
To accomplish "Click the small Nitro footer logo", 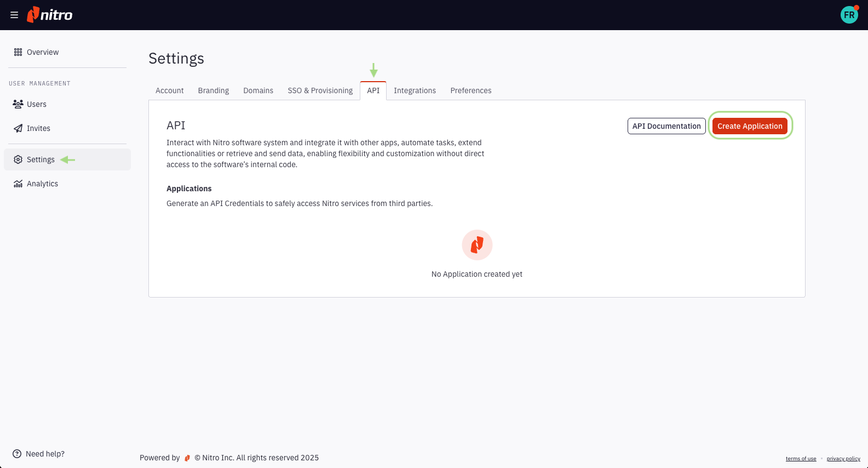I will [187, 458].
